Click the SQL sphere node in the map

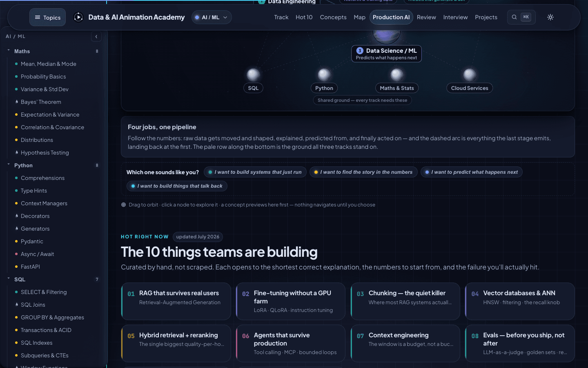click(253, 74)
